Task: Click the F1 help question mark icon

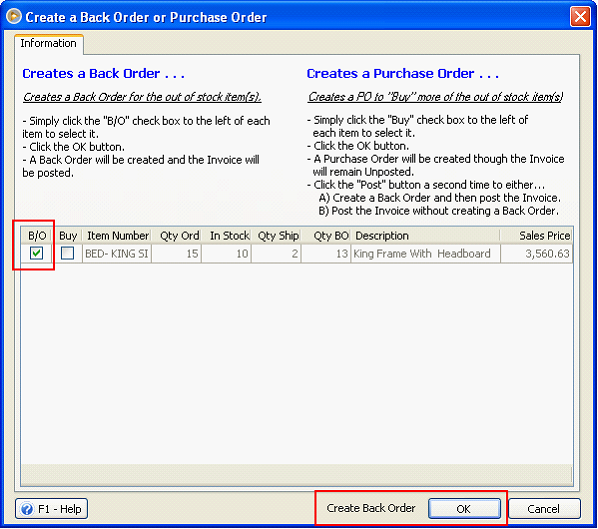Action: (27, 509)
